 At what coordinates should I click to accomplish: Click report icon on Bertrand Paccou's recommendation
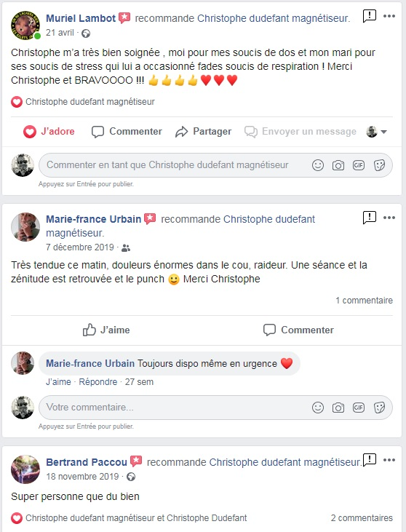370,460
